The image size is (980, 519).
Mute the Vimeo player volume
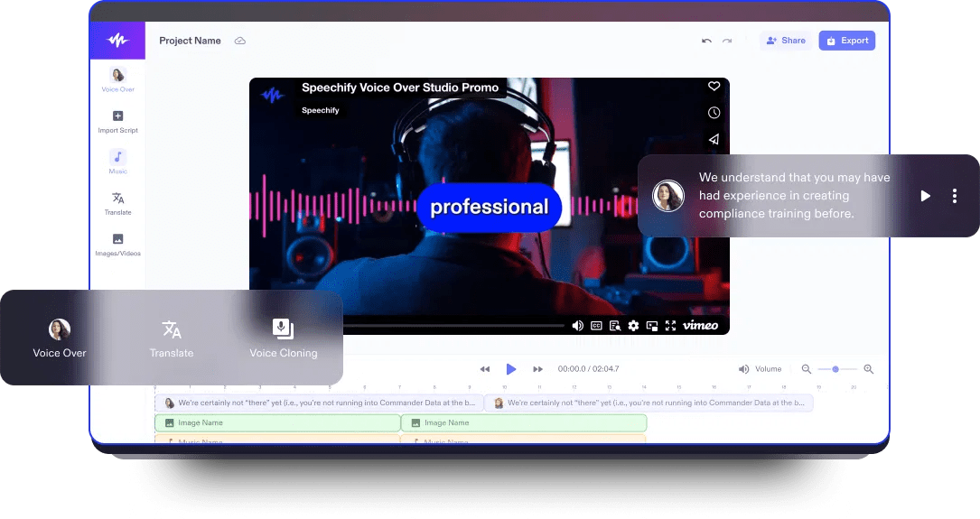coord(577,325)
